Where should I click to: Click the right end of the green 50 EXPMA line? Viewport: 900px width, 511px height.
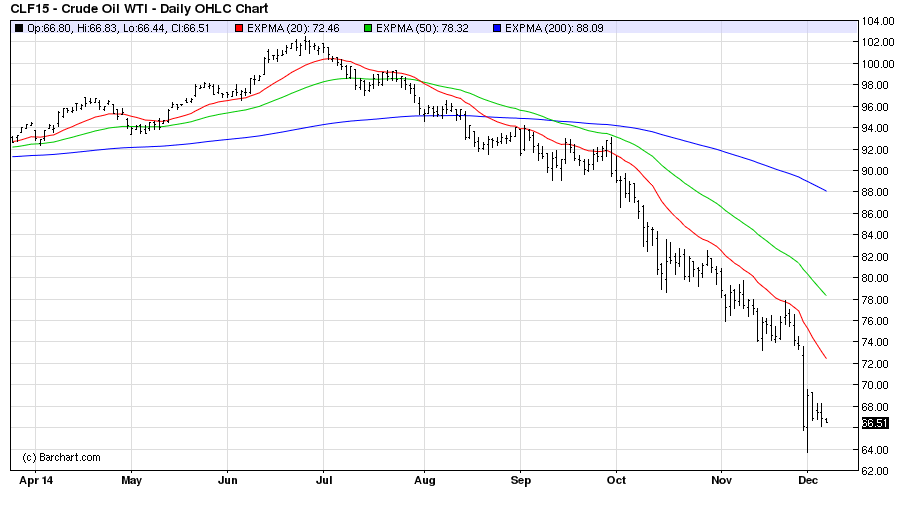point(825,295)
